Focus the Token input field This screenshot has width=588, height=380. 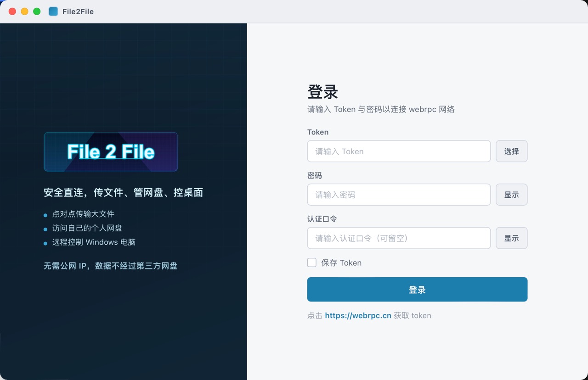click(x=399, y=151)
